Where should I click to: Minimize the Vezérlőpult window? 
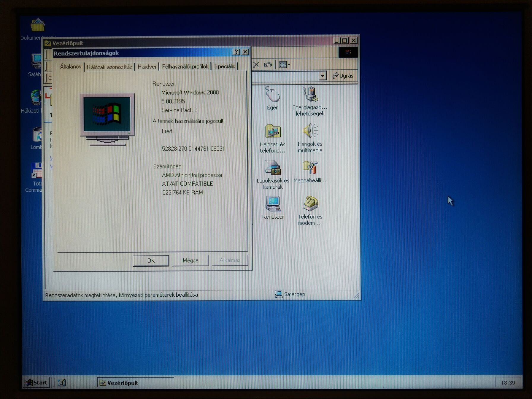(336, 41)
